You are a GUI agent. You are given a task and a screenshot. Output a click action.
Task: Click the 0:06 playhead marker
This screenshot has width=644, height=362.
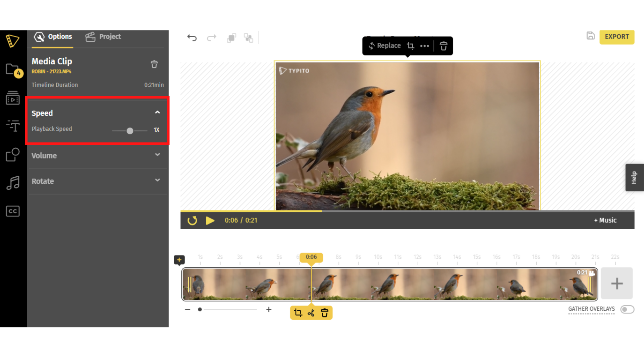311,257
